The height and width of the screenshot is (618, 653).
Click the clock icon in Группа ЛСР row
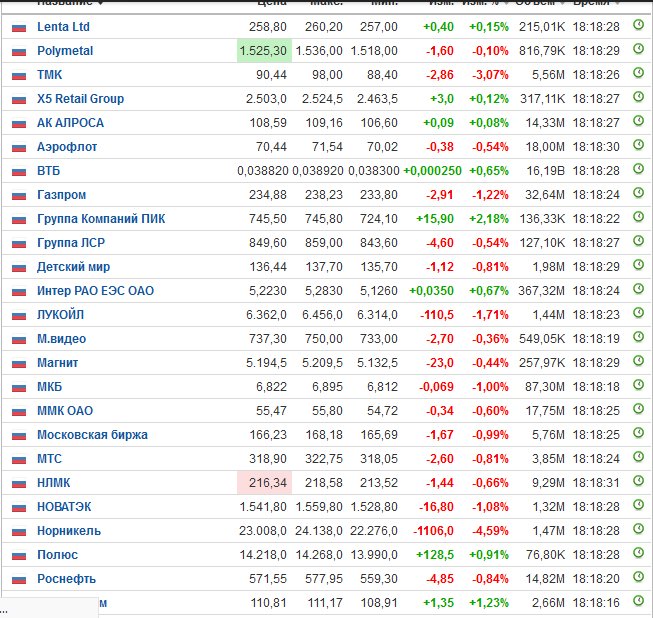coord(638,241)
